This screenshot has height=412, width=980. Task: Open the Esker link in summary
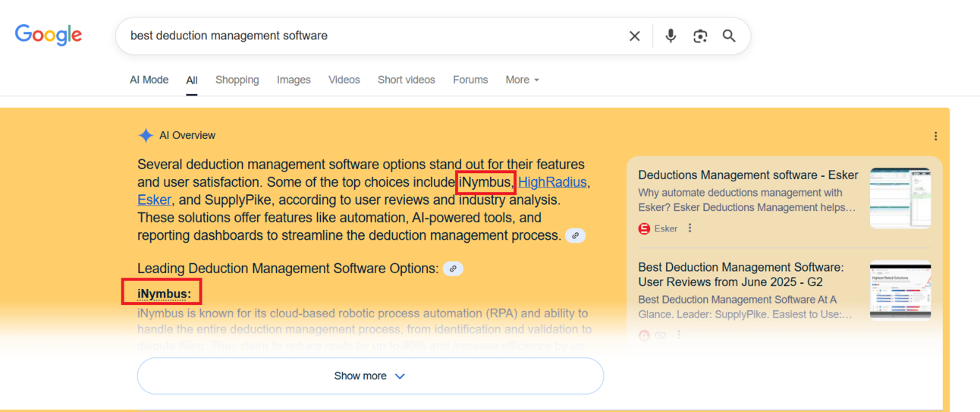pyautogui.click(x=154, y=200)
